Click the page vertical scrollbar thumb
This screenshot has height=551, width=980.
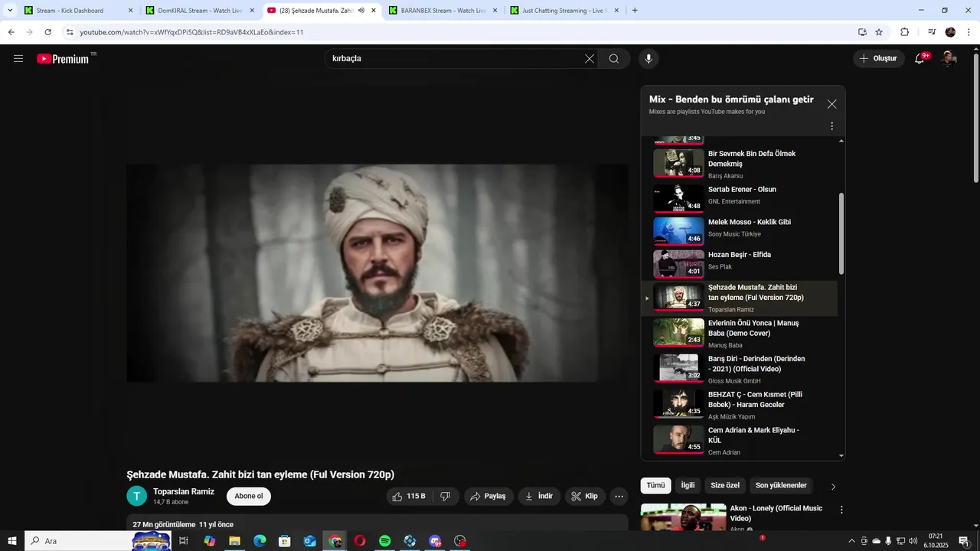coord(975,119)
